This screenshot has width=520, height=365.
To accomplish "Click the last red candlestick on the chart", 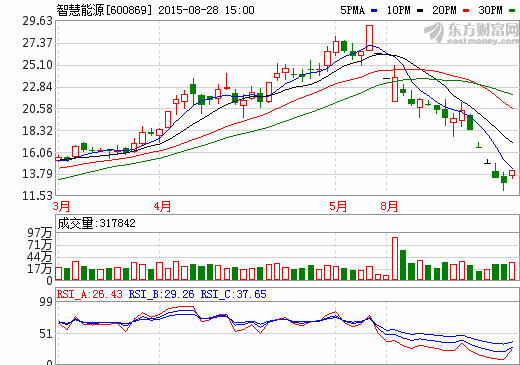I will [512, 173].
